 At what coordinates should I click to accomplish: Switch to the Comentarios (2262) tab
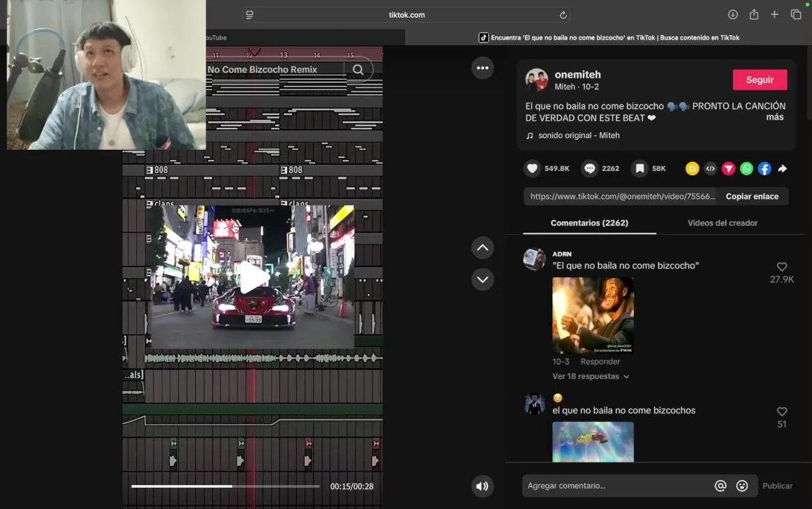click(x=589, y=223)
